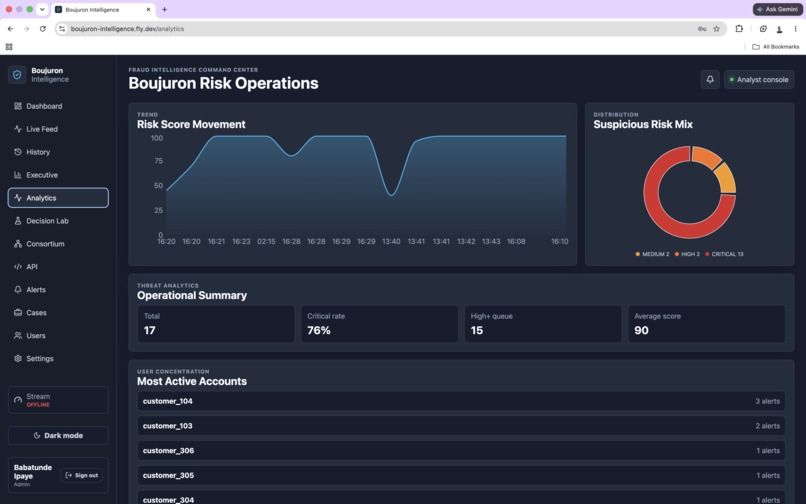Open the Users page
Viewport: 806px width, 504px height.
tap(58, 335)
